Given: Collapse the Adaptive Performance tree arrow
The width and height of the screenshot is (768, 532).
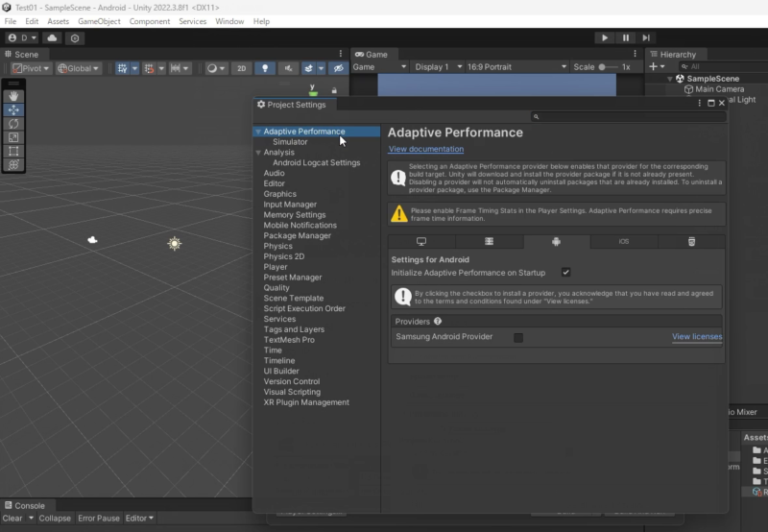Looking at the screenshot, I should click(258, 132).
